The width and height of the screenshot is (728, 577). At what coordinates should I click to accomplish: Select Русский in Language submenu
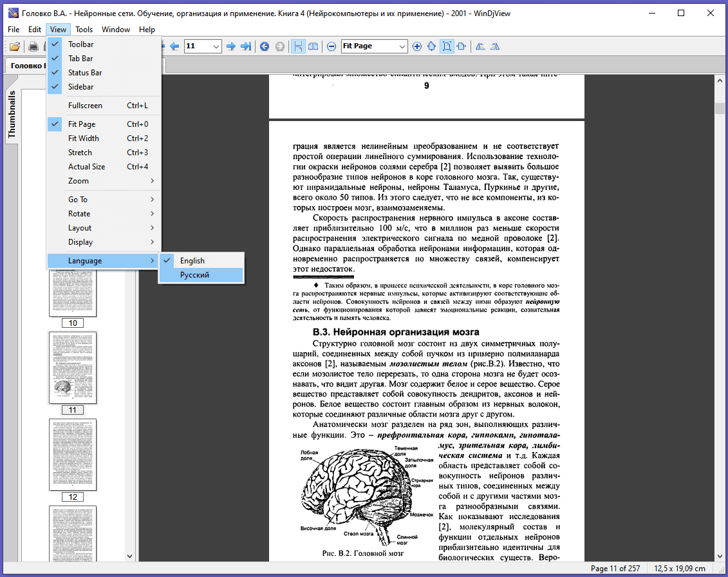[194, 275]
